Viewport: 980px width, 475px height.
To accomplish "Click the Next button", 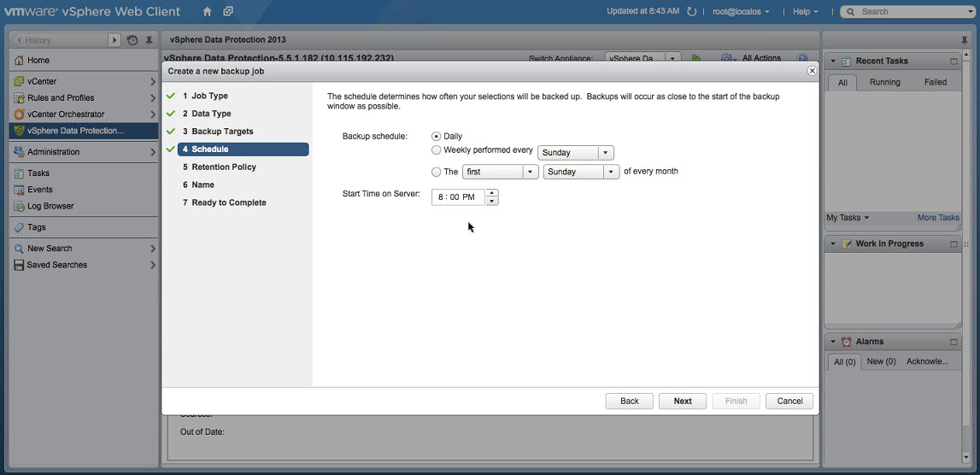I will (x=683, y=402).
